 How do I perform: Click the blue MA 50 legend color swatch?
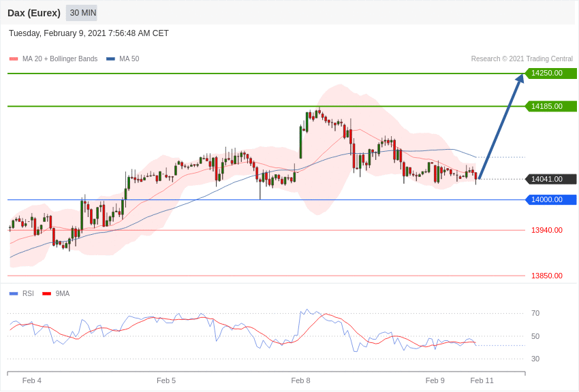click(x=110, y=59)
